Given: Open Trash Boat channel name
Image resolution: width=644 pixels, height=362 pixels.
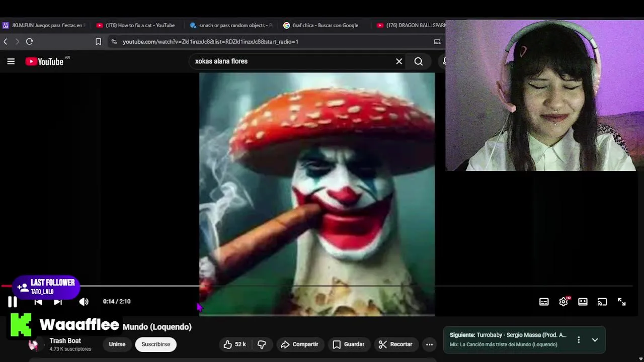Looking at the screenshot, I should 65,341.
